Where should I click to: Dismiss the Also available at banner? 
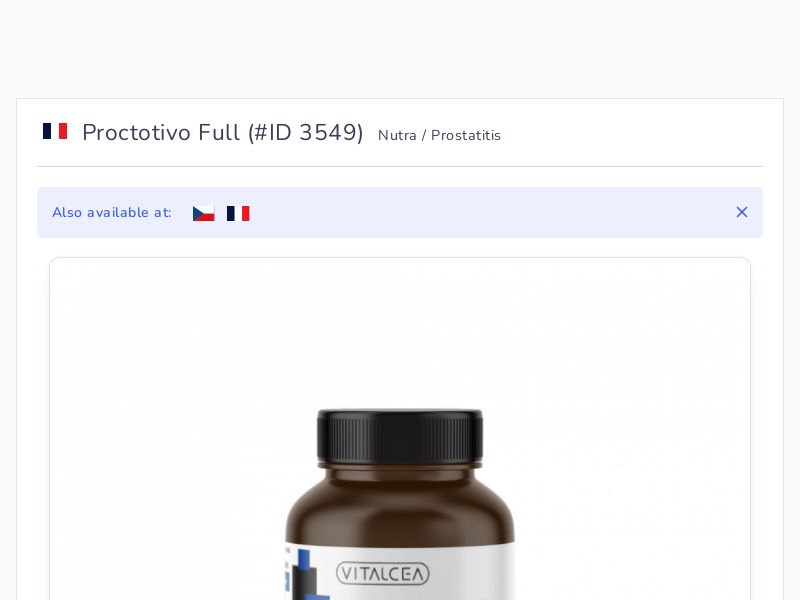[x=742, y=212]
